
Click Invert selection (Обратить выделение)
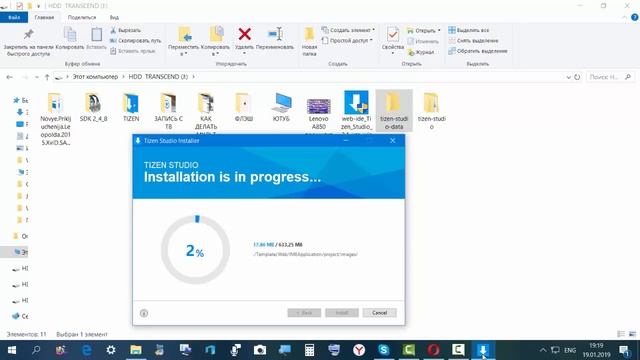point(478,51)
